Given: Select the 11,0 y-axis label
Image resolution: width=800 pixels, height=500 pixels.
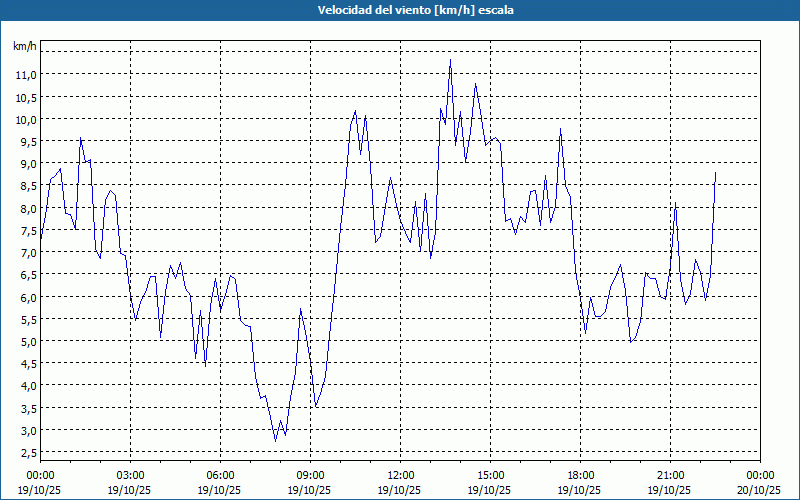Looking at the screenshot, I should 26,75.
